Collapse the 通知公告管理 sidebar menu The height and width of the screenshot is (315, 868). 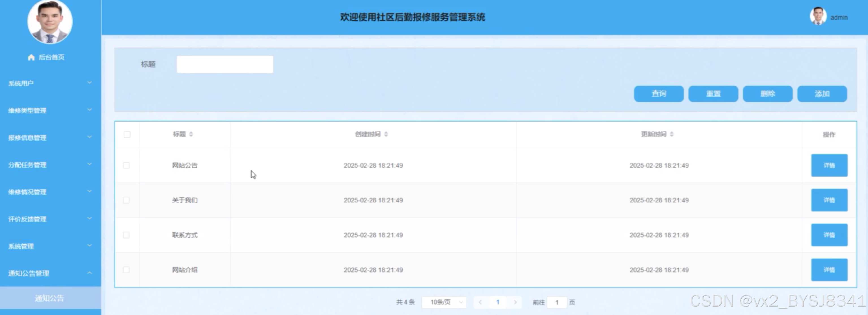pyautogui.click(x=50, y=273)
